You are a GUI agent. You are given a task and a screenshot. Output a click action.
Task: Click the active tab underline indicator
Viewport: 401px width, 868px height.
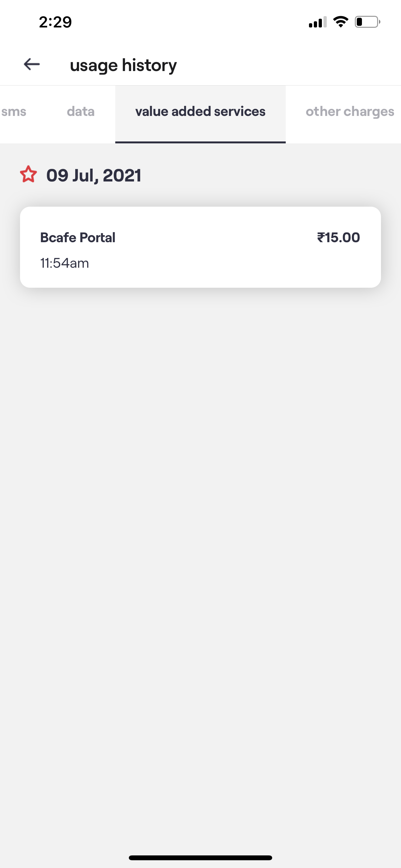coord(200,142)
